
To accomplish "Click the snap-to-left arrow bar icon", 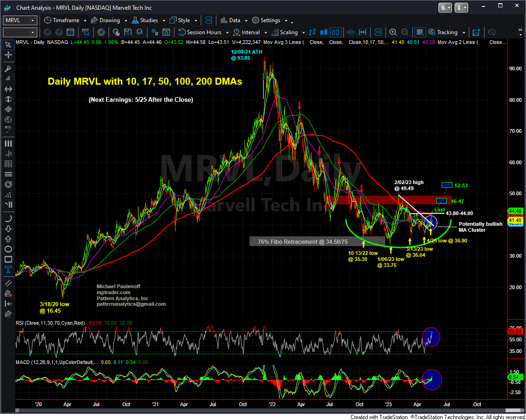I will coord(8,304).
